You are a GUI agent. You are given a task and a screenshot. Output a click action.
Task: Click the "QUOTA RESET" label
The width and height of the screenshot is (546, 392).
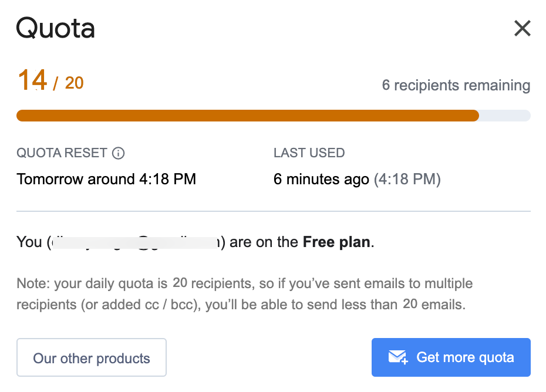point(62,154)
